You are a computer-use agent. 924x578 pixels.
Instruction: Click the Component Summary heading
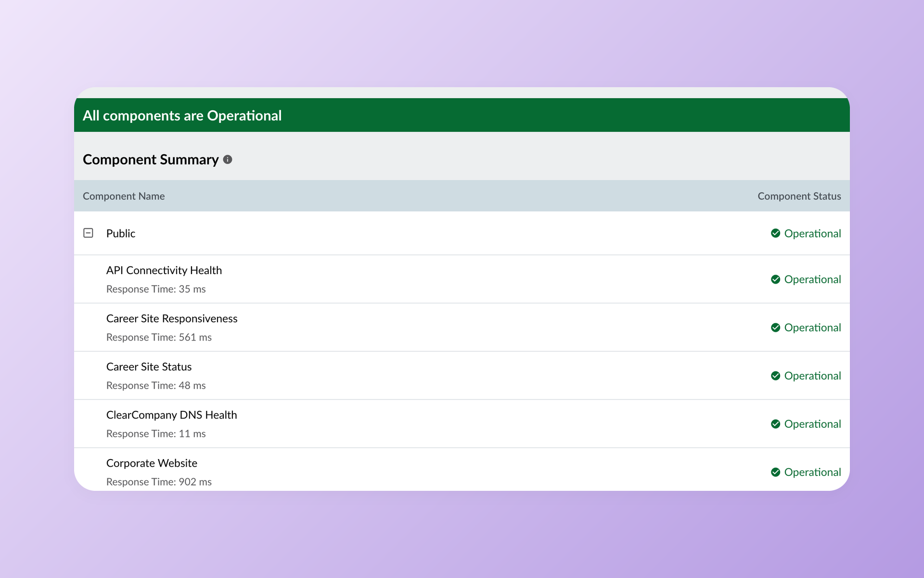coord(151,159)
